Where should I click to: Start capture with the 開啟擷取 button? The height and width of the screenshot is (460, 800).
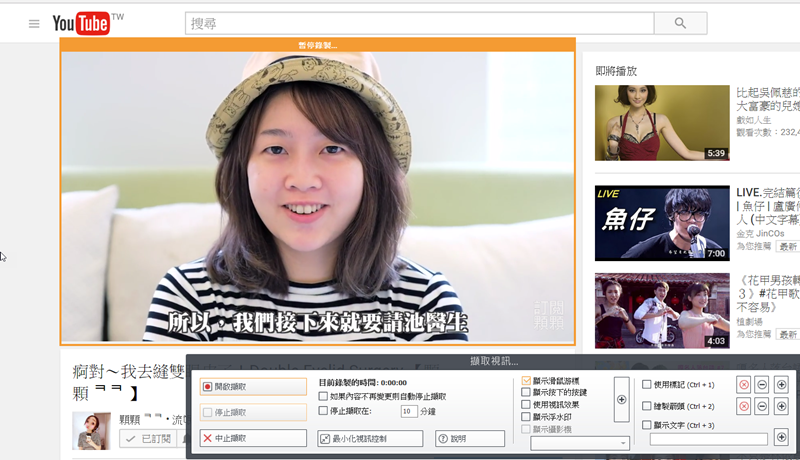pyautogui.click(x=253, y=387)
